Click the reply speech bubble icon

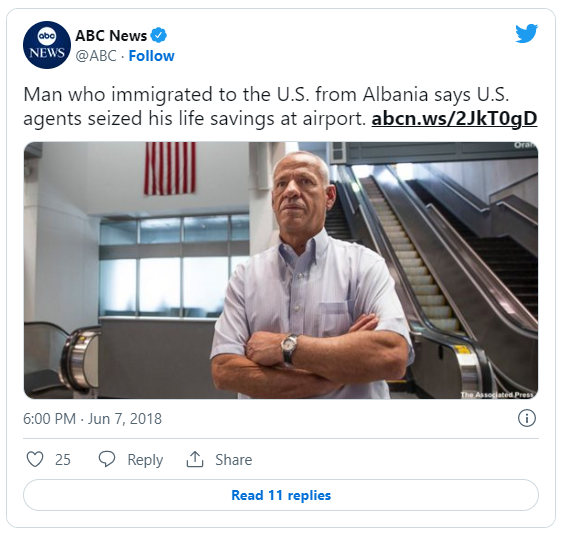[107, 459]
